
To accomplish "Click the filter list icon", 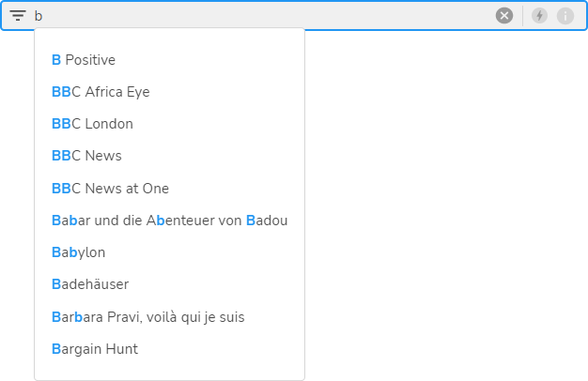I will coord(18,15).
